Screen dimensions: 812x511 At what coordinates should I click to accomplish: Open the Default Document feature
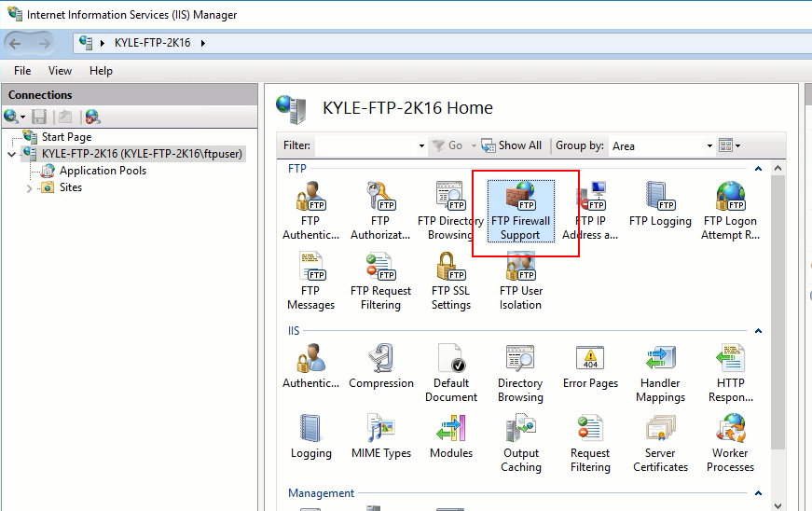tap(450, 373)
